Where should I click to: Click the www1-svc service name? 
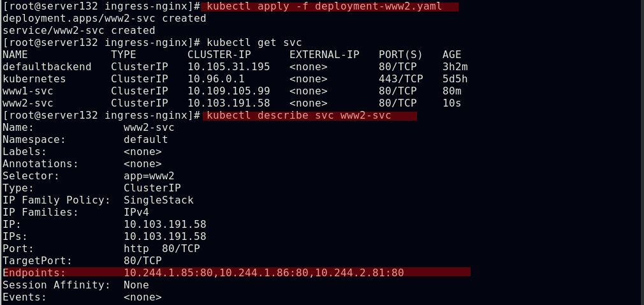click(28, 91)
